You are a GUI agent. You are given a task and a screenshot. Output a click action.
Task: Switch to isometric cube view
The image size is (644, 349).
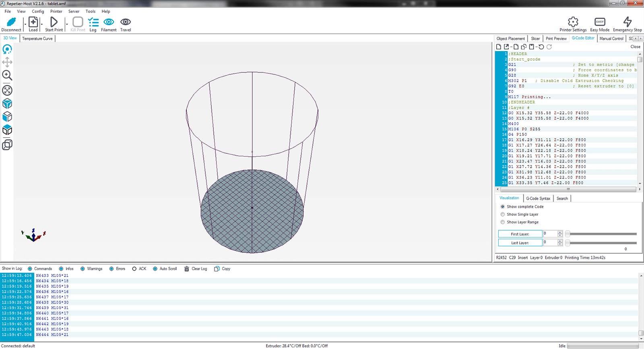[x=7, y=104]
